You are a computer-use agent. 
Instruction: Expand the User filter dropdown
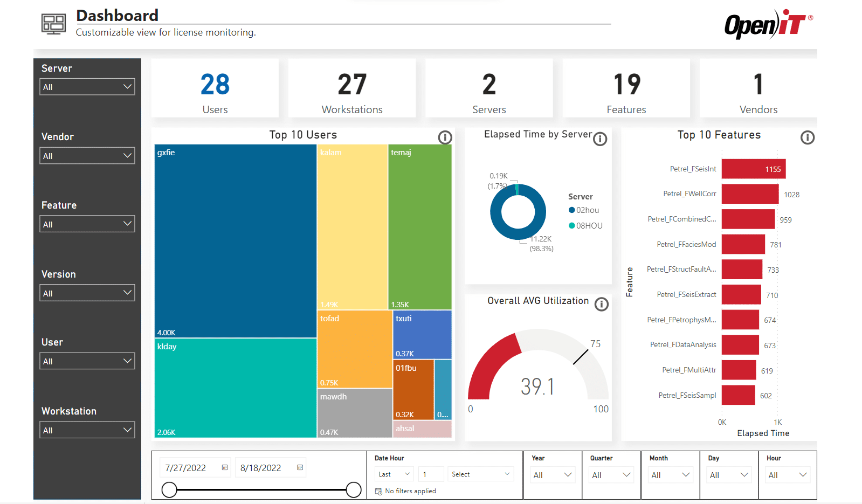click(x=87, y=361)
